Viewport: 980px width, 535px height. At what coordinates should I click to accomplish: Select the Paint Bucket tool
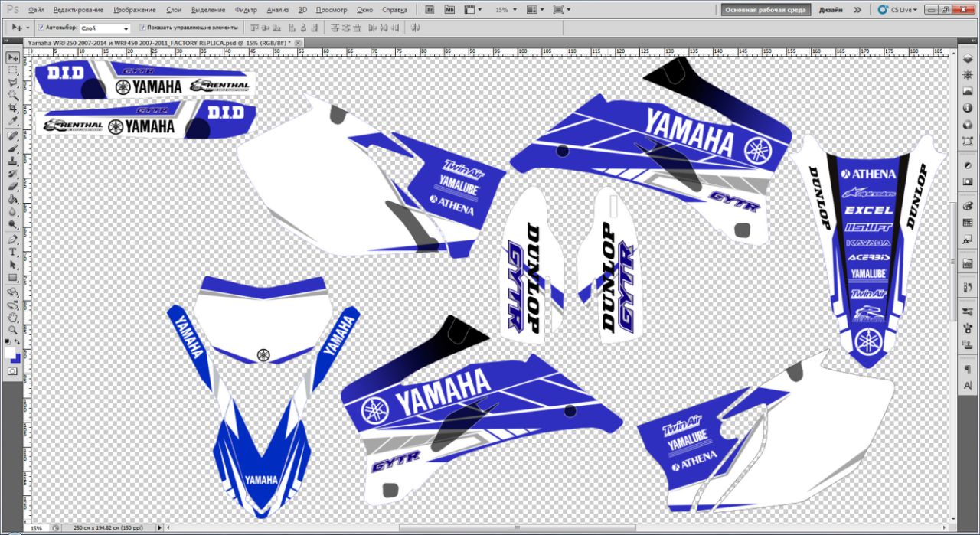tap(13, 199)
